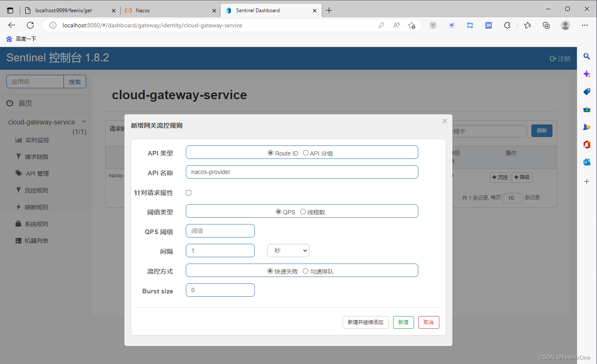Open a new browser tab
Screen dimensions: 597x364
329,11
